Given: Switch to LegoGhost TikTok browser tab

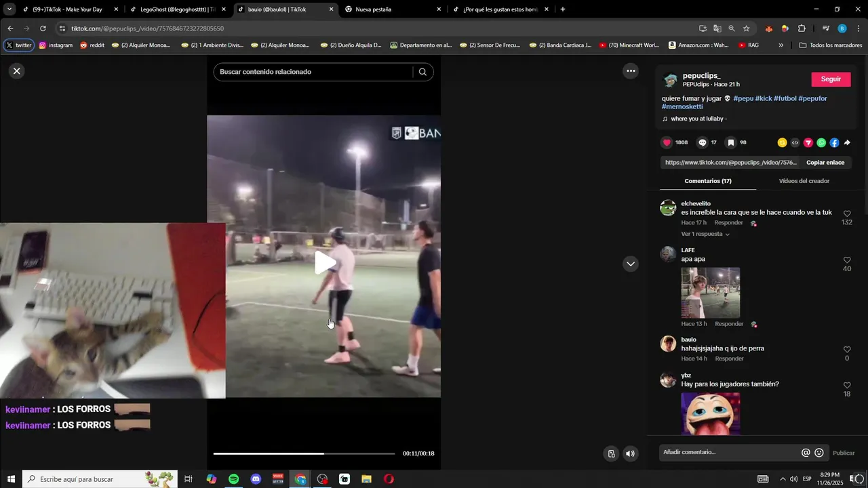Looking at the screenshot, I should point(178,9).
